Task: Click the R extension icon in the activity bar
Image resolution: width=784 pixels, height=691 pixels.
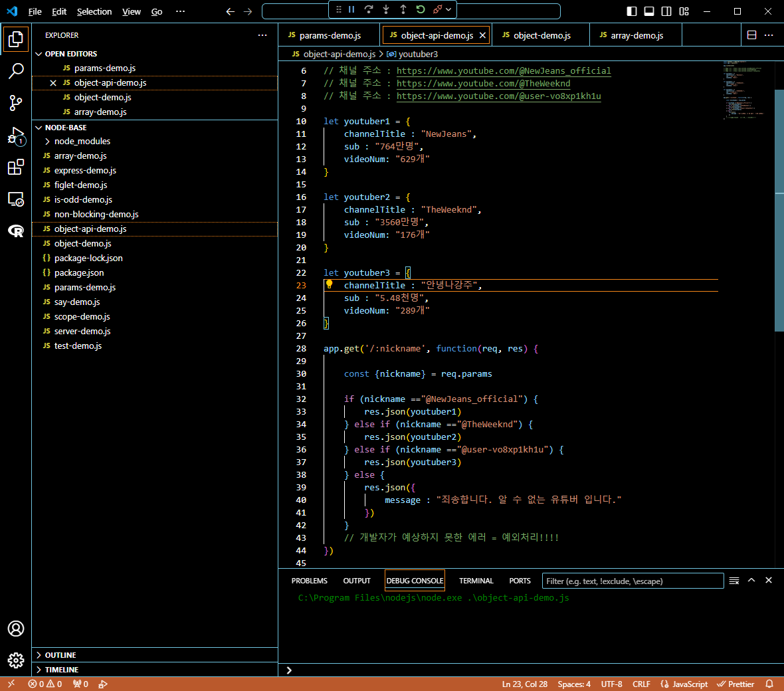Action: 15,231
